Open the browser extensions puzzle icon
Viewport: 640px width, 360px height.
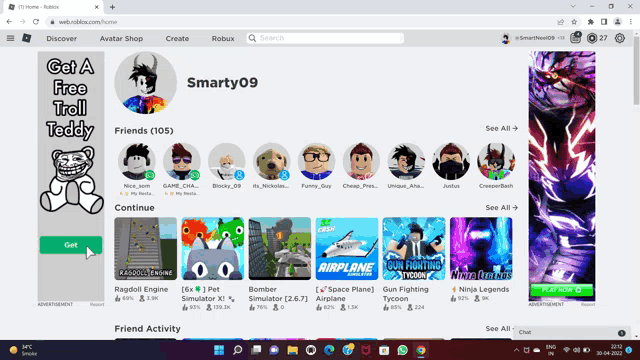[590, 22]
